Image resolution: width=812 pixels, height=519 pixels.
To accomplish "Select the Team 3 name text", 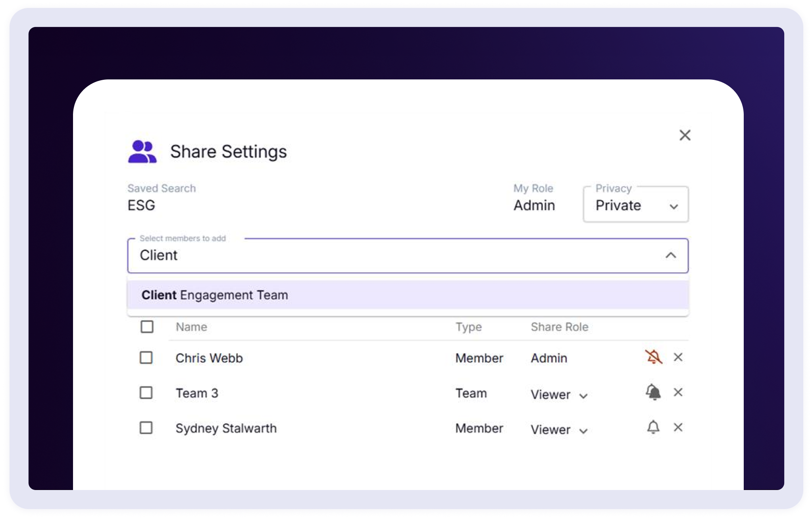I will click(197, 393).
